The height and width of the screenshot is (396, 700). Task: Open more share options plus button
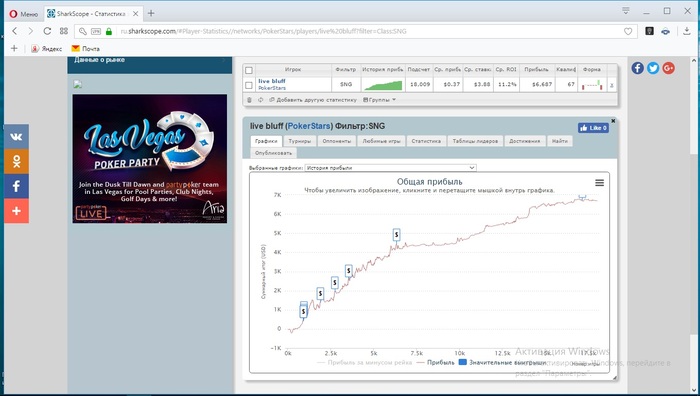pos(17,210)
